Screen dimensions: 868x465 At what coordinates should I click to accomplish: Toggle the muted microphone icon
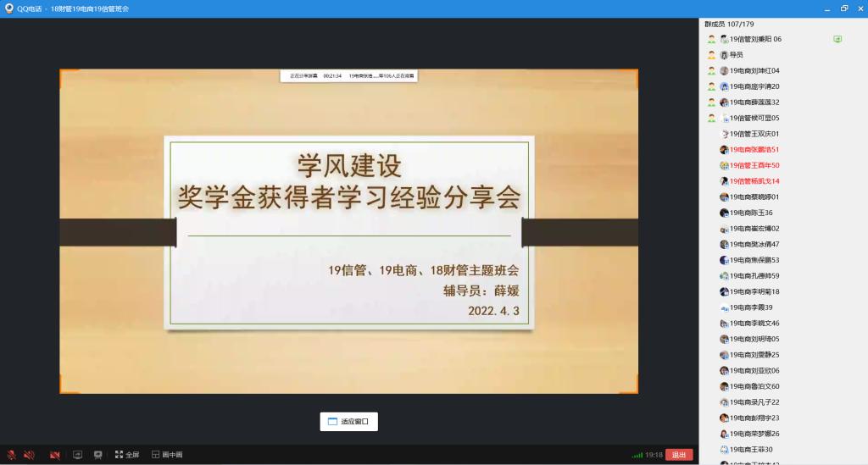[12, 455]
